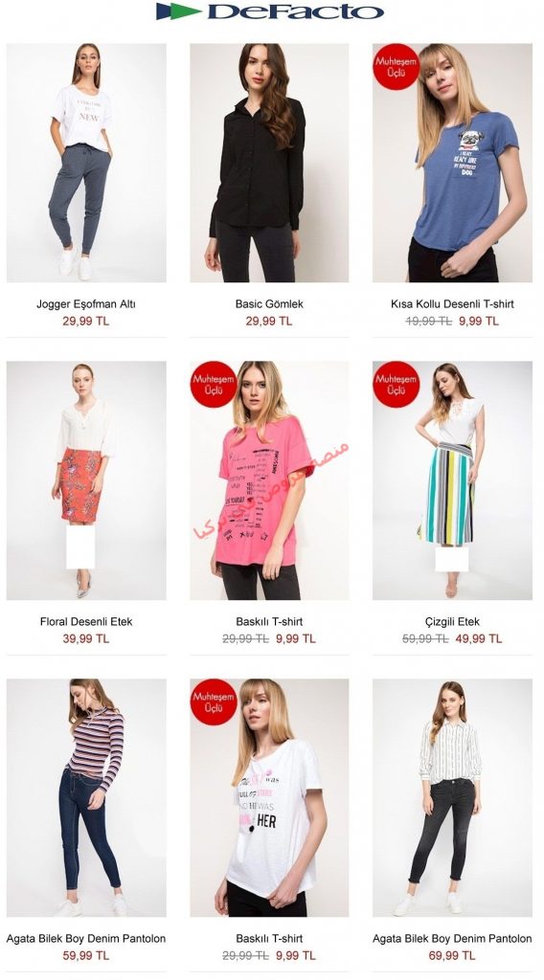Click the Muhteşem Üçlü badge on white T-shirt
Image resolution: width=544 pixels, height=980 pixels.
(x=214, y=702)
